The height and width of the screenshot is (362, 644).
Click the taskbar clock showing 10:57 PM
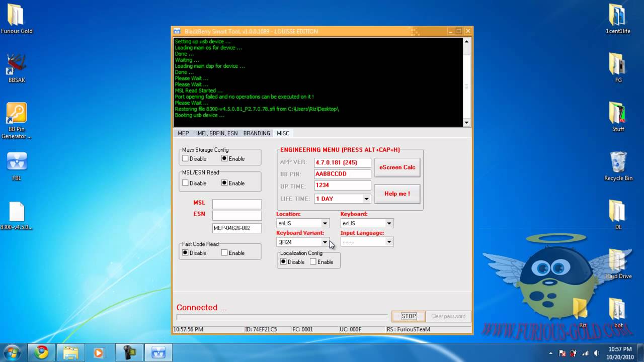(x=620, y=352)
